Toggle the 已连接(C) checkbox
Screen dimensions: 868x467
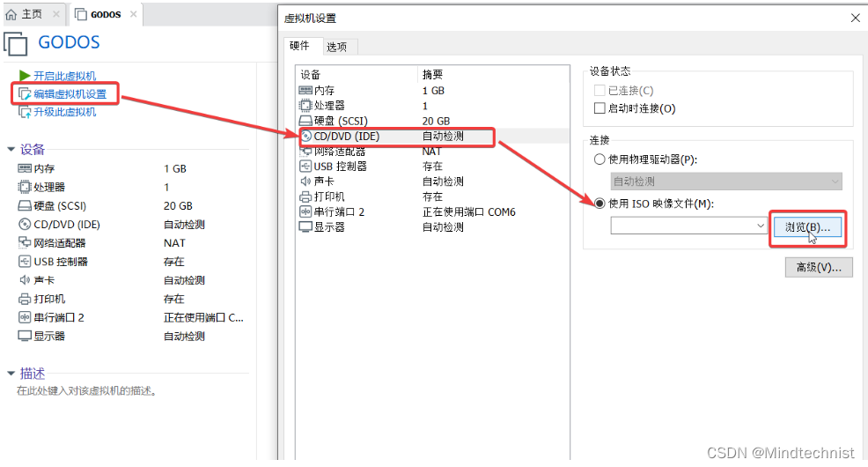[599, 90]
